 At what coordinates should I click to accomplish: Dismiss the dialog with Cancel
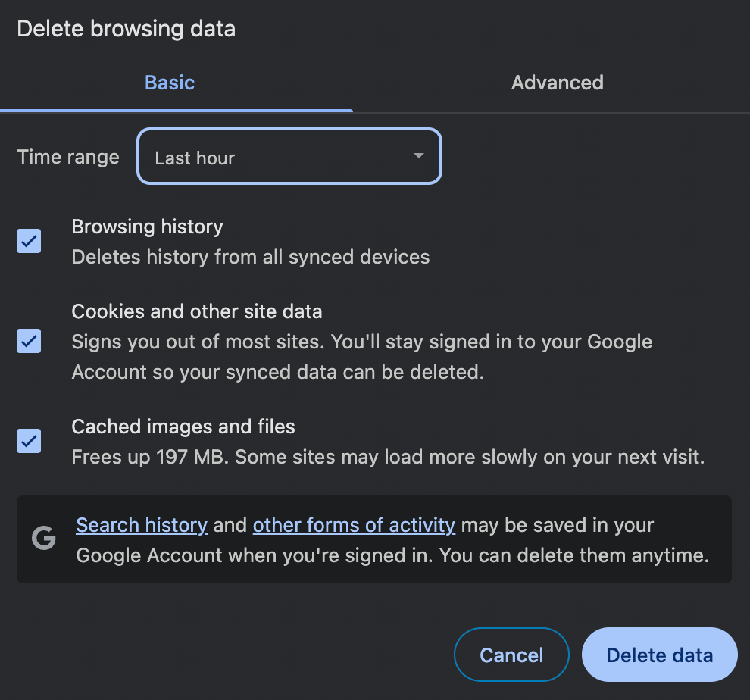click(x=511, y=654)
